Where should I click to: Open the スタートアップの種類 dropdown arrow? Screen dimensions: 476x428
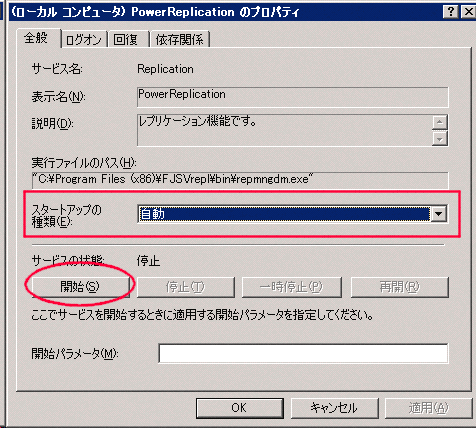(439, 214)
